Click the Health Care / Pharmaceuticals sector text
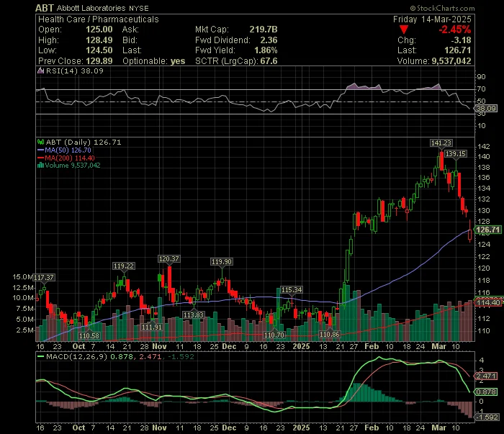 (x=99, y=19)
